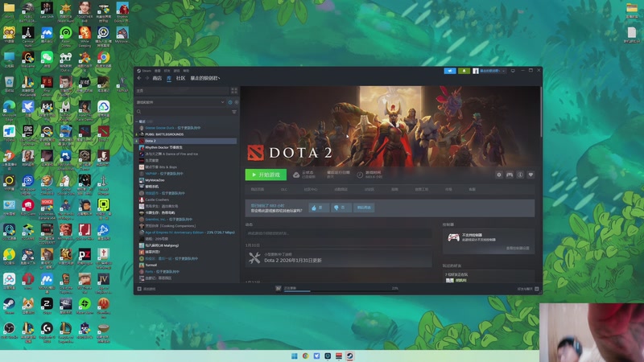644x362 pixels.
Task: Go back with the Steam back arrow
Action: click(x=139, y=78)
